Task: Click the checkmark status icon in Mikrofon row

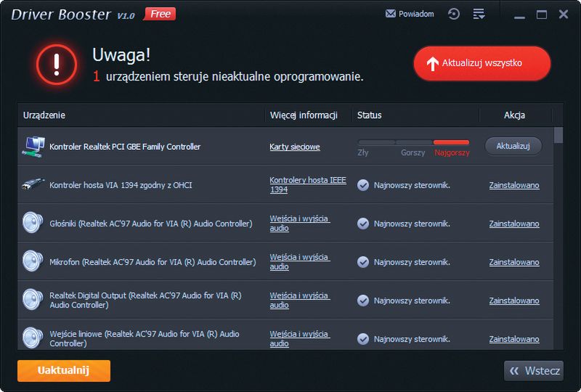Action: coord(363,262)
